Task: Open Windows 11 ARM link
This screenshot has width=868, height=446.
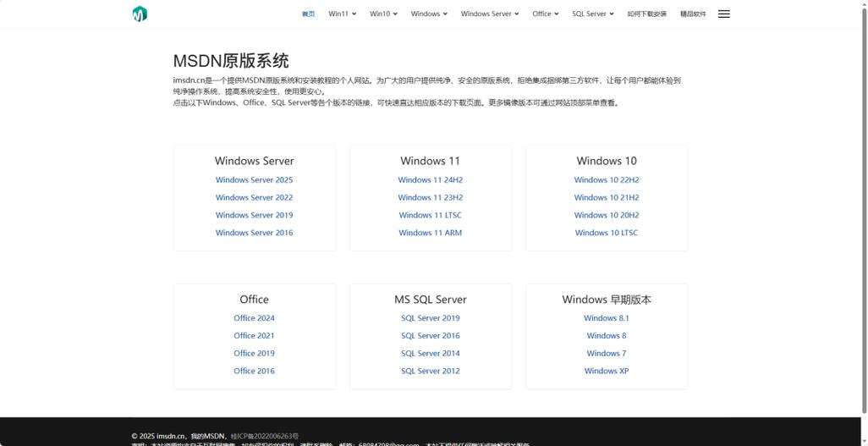Action: [x=430, y=234]
